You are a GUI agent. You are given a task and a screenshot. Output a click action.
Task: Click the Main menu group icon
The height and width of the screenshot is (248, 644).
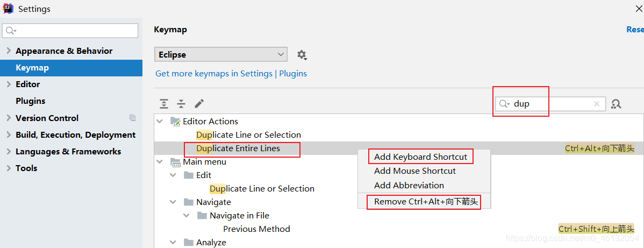175,162
